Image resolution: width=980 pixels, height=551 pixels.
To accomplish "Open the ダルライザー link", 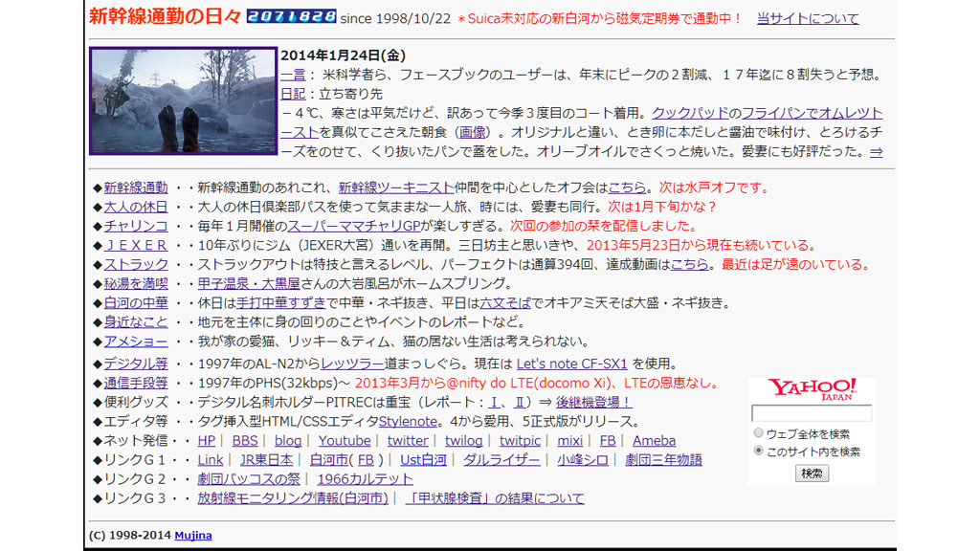I will [501, 460].
